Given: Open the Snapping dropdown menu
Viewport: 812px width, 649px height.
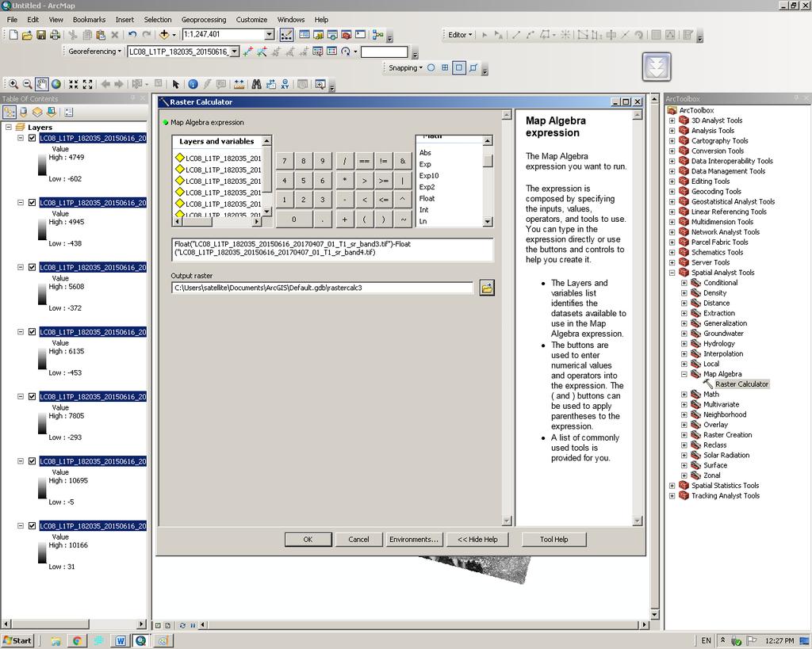Looking at the screenshot, I should point(405,68).
